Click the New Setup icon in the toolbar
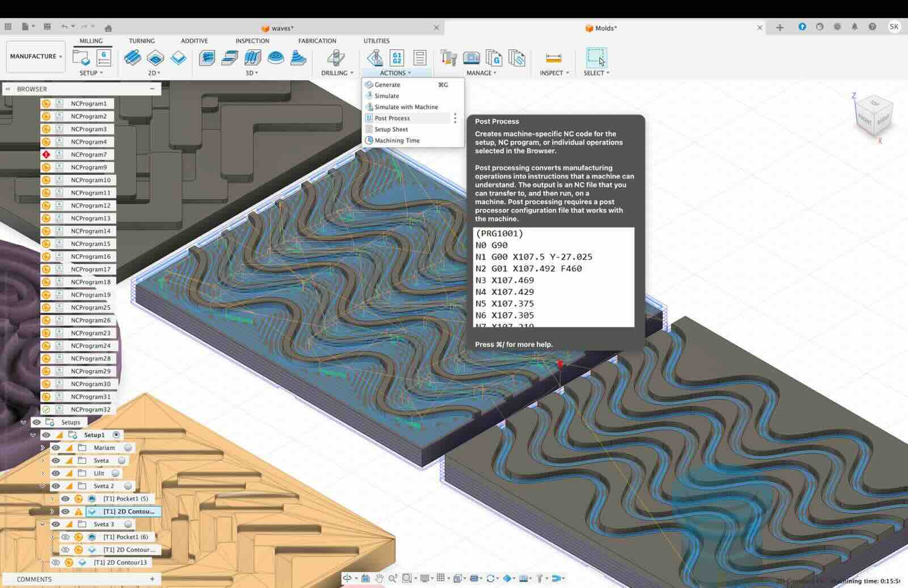 click(x=81, y=58)
